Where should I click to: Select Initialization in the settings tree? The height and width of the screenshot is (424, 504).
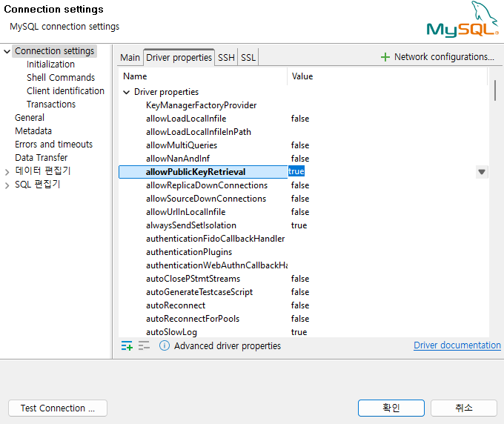pyautogui.click(x=51, y=64)
